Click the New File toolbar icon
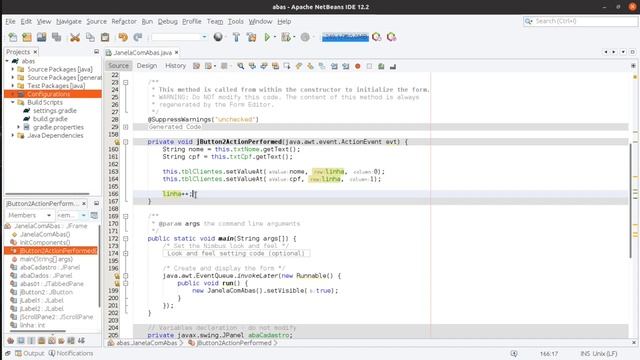The width and height of the screenshot is (640, 360). [x=13, y=37]
